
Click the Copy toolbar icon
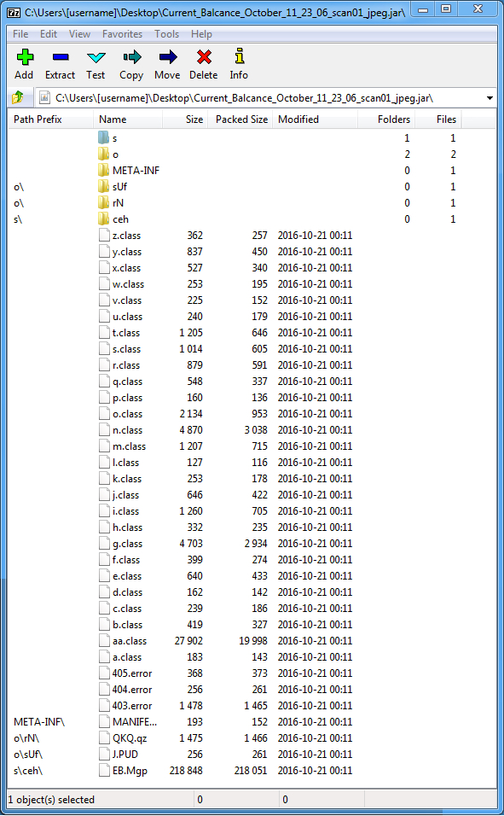(x=131, y=56)
